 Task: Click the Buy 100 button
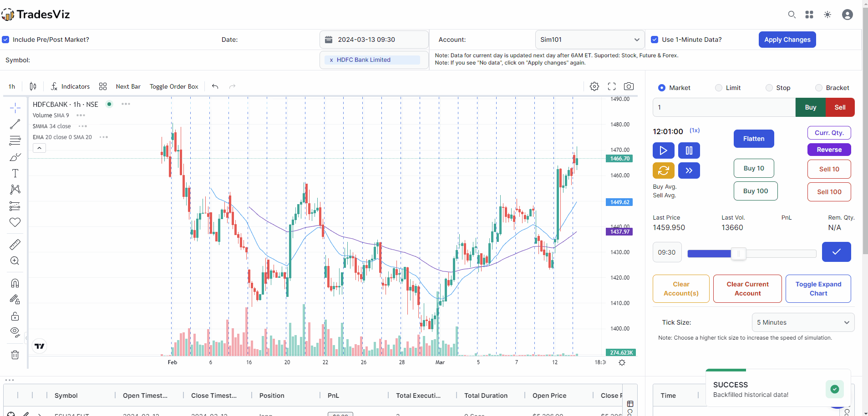pyautogui.click(x=756, y=191)
